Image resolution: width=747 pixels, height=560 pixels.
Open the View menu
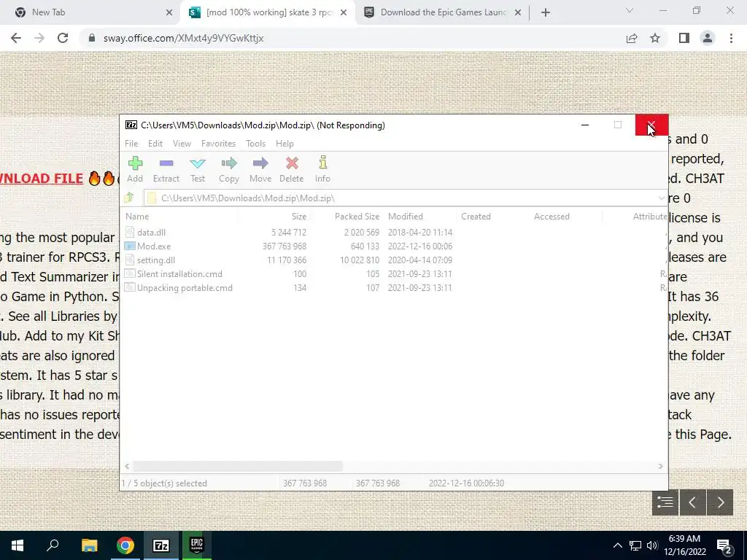click(x=182, y=144)
